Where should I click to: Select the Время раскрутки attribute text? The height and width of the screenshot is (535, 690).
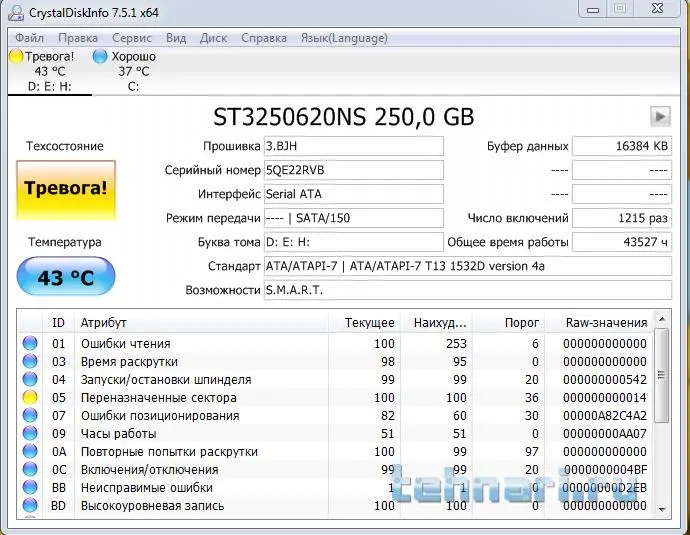click(129, 362)
